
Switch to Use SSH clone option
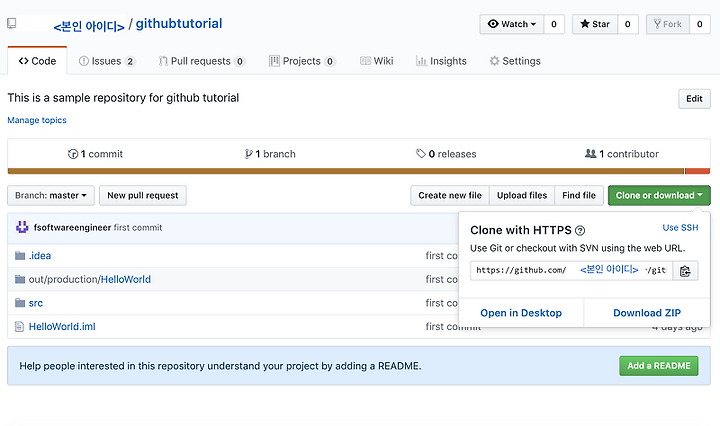point(680,228)
